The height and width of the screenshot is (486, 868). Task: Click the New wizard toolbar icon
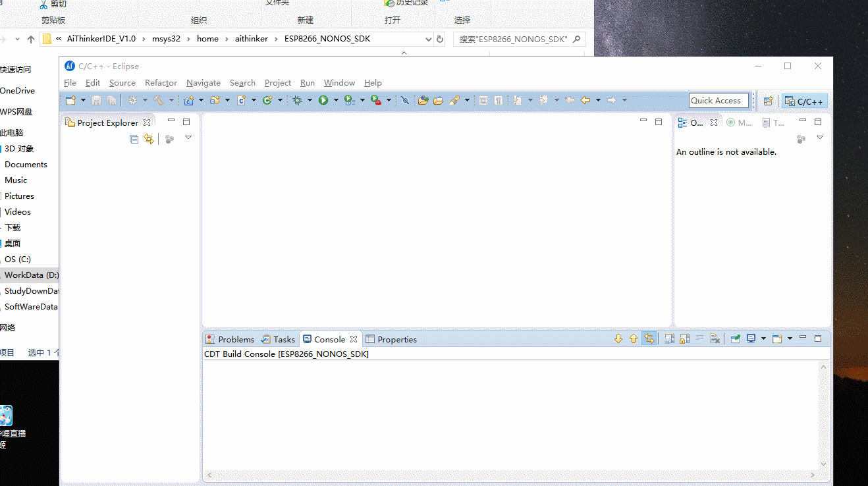tap(70, 100)
